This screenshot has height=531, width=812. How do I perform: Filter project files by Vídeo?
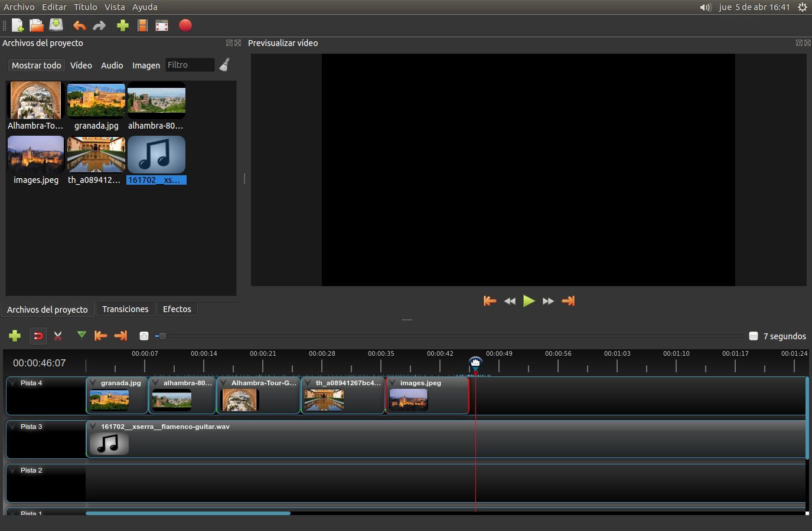81,65
